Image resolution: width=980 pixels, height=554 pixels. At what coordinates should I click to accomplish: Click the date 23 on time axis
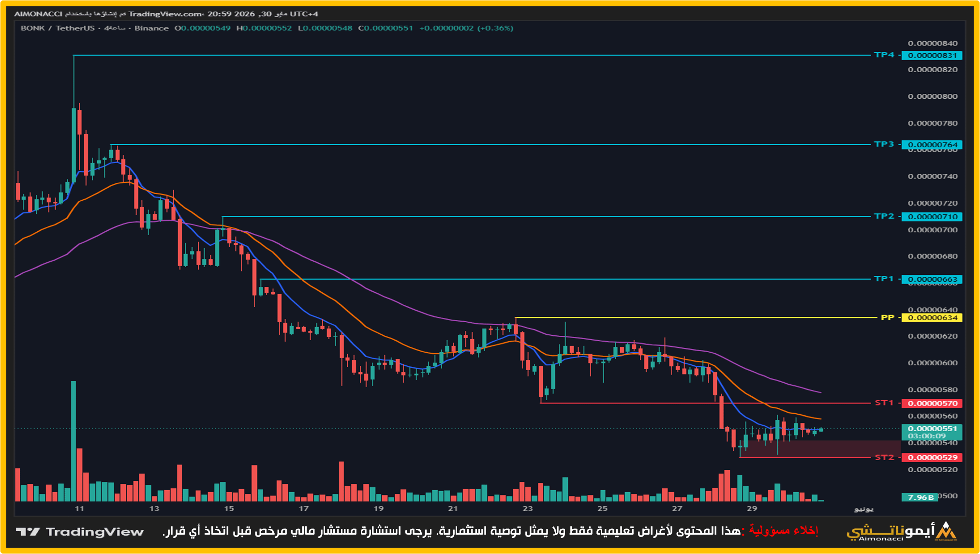point(528,509)
